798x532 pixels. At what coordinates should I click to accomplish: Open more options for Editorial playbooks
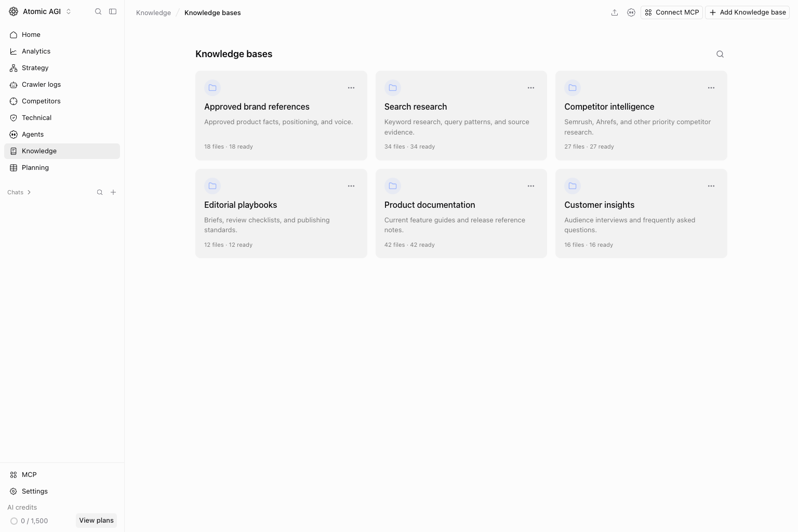(351, 186)
